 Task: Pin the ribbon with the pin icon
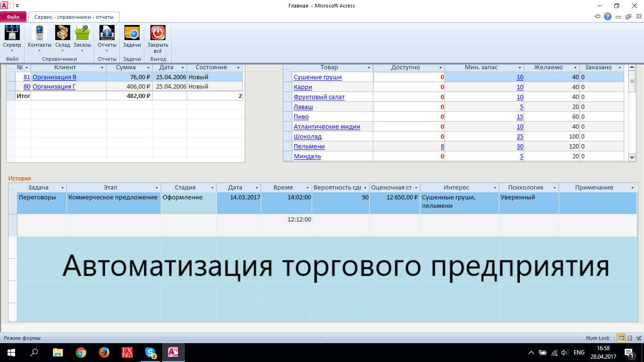(x=598, y=16)
